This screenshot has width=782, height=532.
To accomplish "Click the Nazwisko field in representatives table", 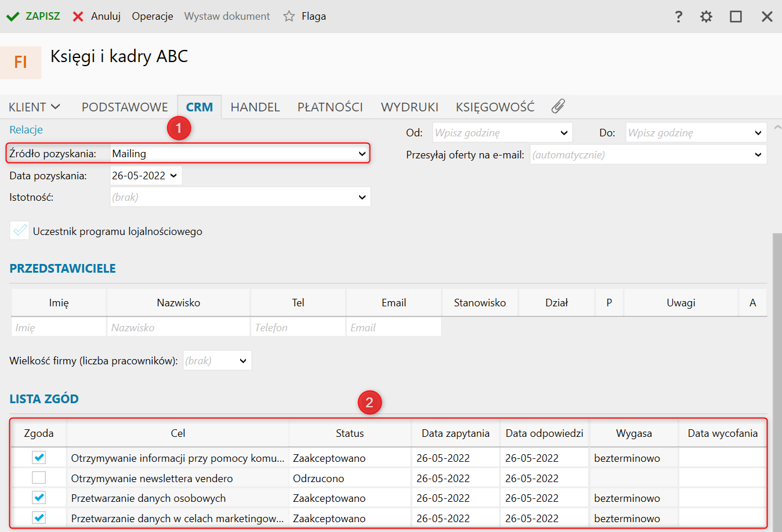I will pyautogui.click(x=178, y=328).
